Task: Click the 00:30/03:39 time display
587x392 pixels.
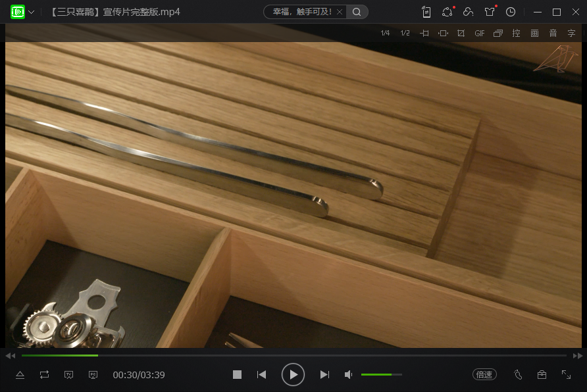Action: click(x=139, y=375)
